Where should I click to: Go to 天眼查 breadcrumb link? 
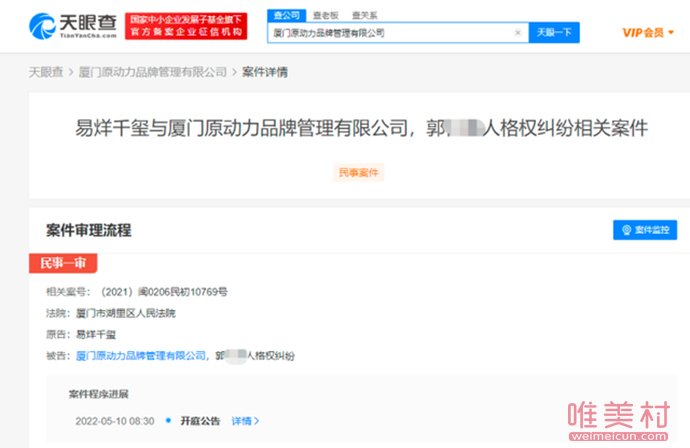[46, 72]
